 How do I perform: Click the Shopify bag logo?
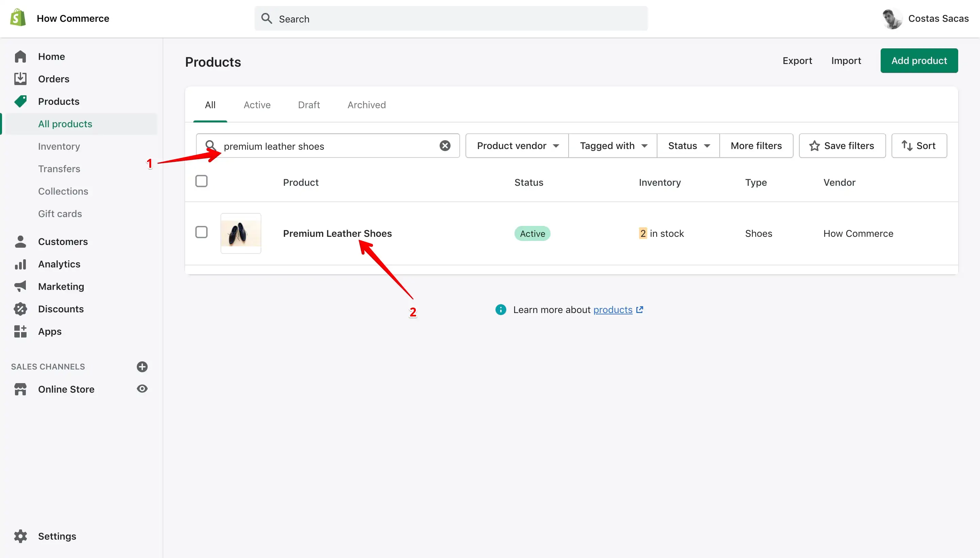(18, 18)
